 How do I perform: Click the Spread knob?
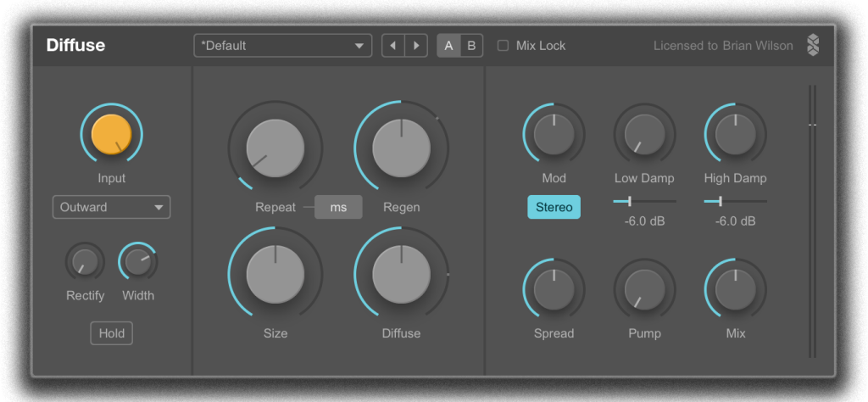(554, 289)
